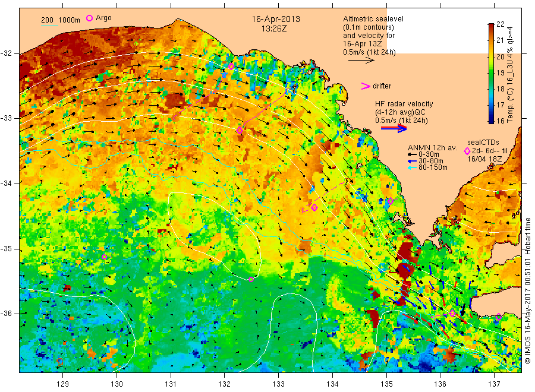Click the '0-30m' depth label

[429, 154]
